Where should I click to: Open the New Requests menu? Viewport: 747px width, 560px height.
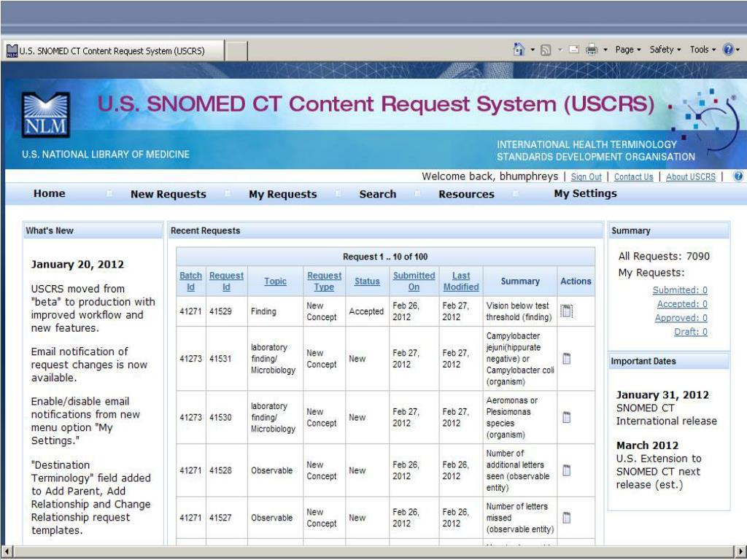[169, 194]
